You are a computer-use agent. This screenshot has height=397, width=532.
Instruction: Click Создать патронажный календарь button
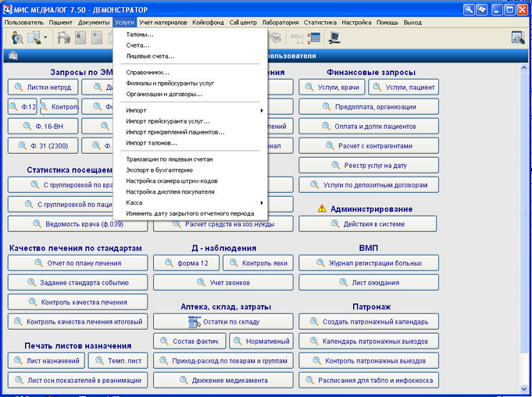pyautogui.click(x=369, y=322)
